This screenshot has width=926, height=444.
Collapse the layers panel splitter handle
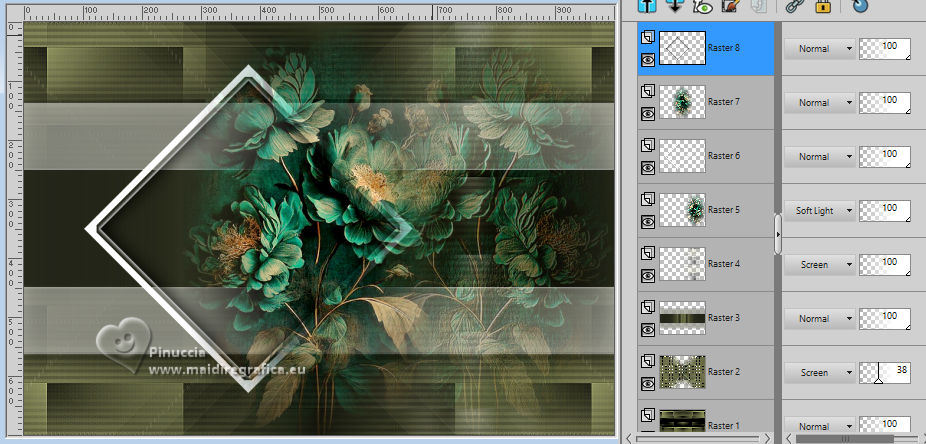coord(778,234)
